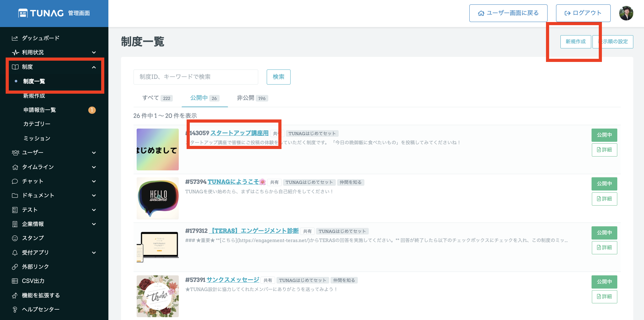Click the TUNAG logo icon

23,13
